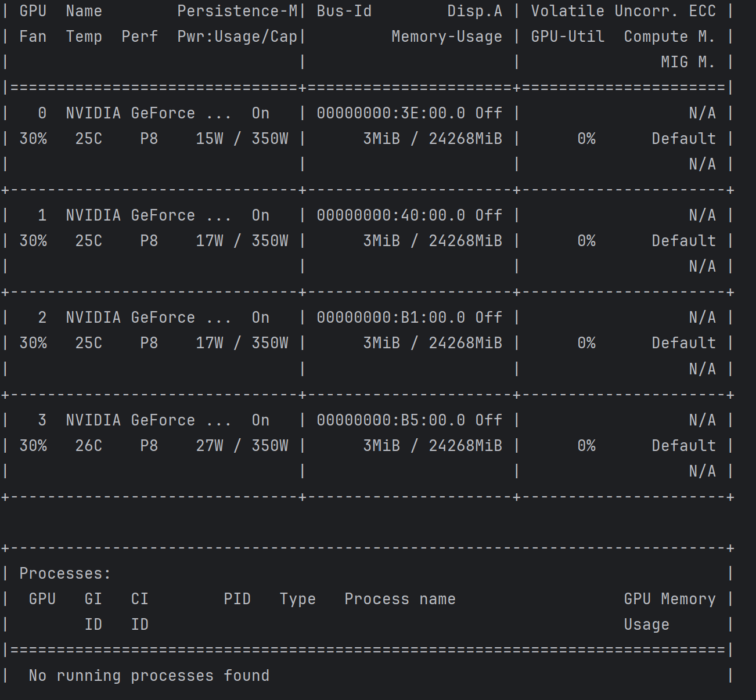The height and width of the screenshot is (700, 756).
Task: Click the Disp.A column header
Action: (x=474, y=10)
